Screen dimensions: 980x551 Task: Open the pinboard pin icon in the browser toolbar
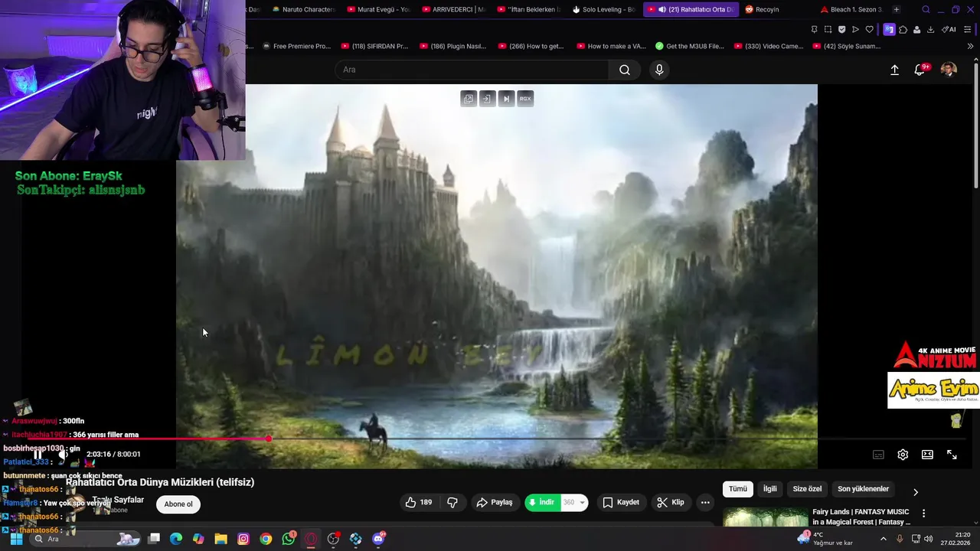click(814, 29)
